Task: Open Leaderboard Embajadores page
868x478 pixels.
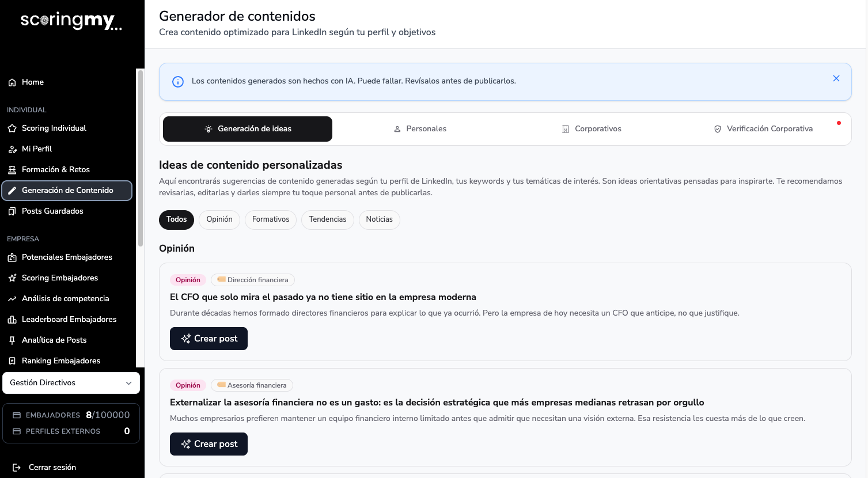Action: [68, 320]
